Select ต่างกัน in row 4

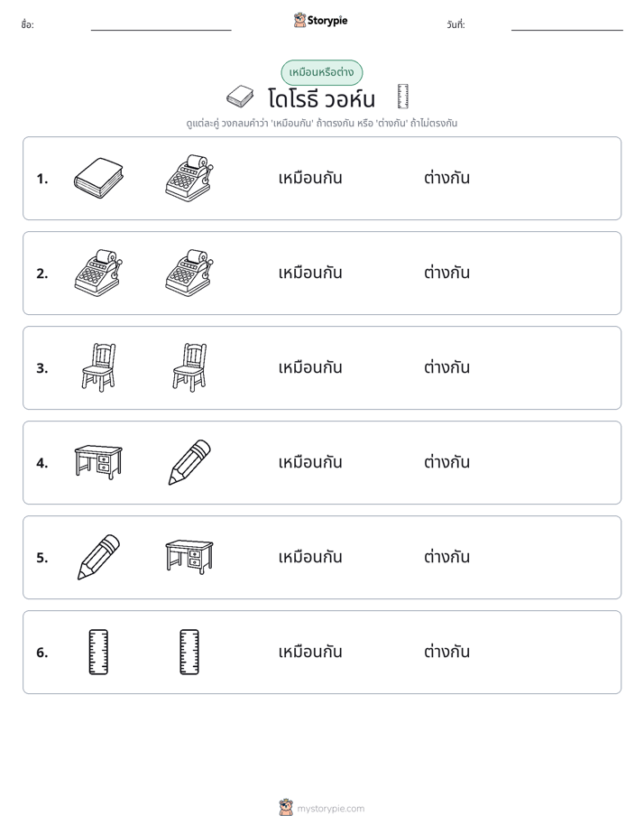pos(446,462)
